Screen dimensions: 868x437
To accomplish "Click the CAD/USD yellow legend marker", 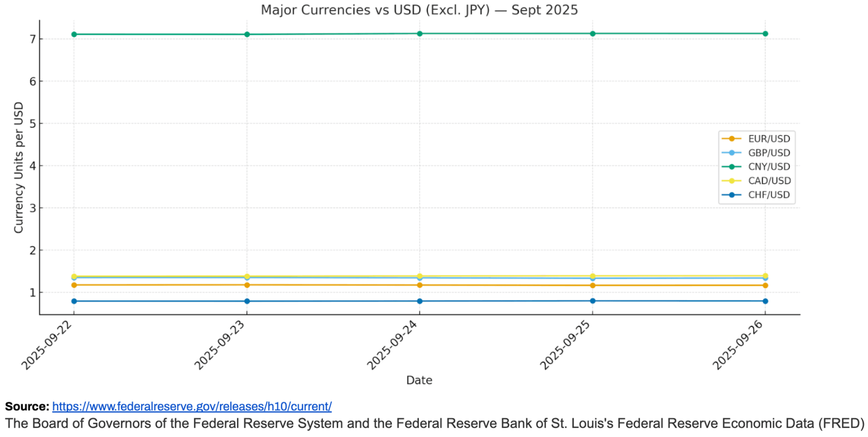I will (x=731, y=181).
